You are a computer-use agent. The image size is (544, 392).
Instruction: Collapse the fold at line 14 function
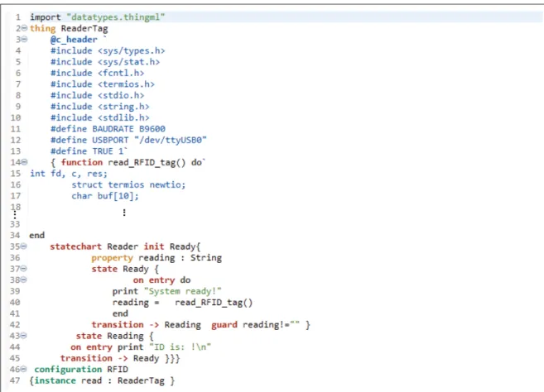tap(24, 162)
